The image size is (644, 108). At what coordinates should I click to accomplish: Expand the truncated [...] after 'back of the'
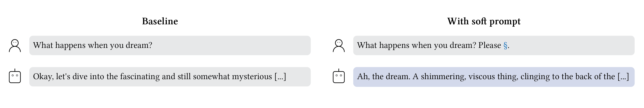pos(623,77)
